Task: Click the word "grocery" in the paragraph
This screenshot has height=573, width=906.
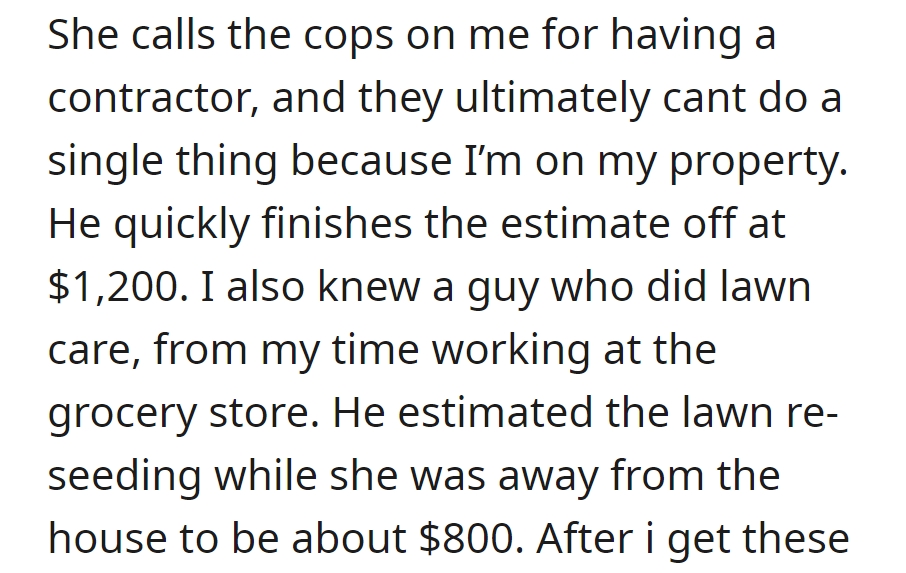Action: click(x=121, y=416)
